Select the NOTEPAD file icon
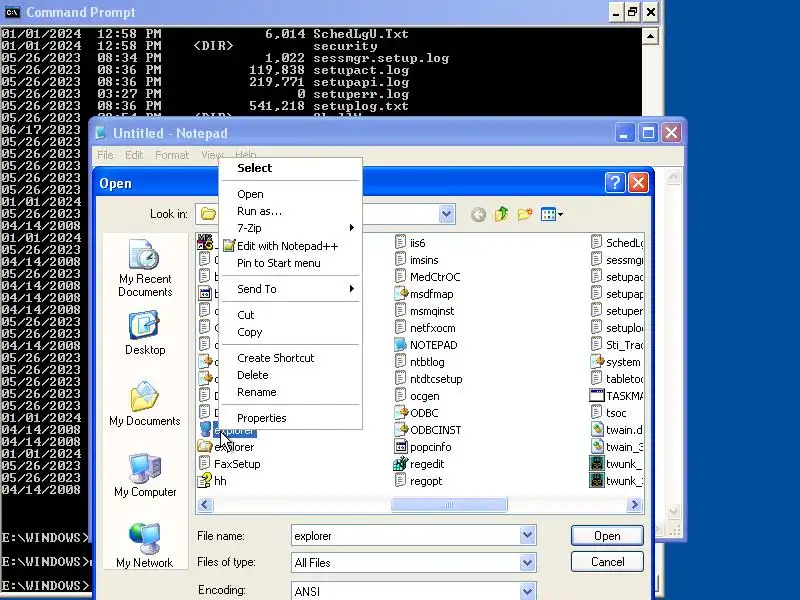The image size is (800, 600). click(401, 345)
